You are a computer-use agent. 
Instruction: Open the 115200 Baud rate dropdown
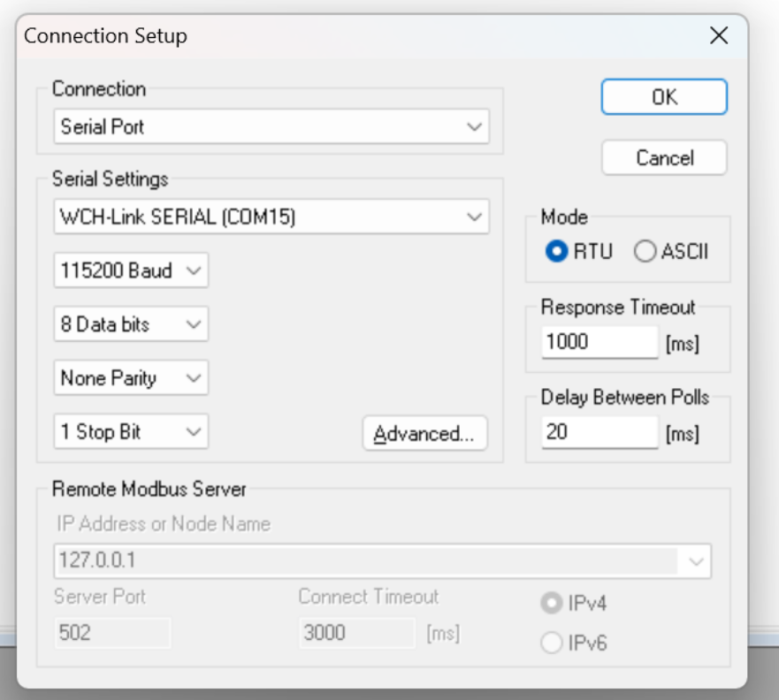click(131, 270)
